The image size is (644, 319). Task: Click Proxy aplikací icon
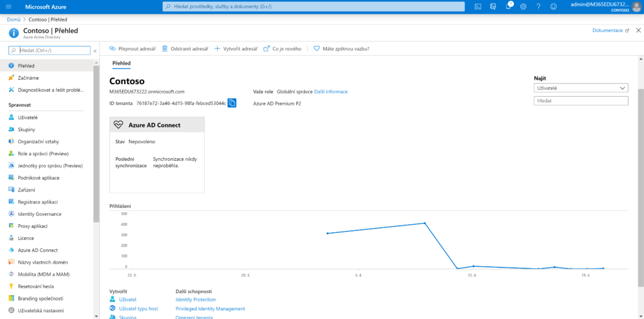11,226
